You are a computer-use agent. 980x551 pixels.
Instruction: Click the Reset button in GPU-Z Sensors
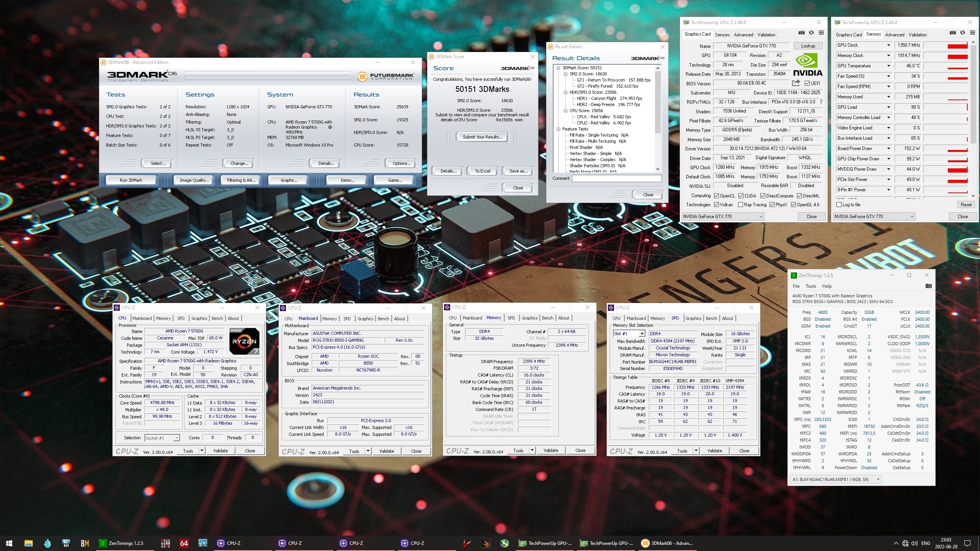(966, 205)
